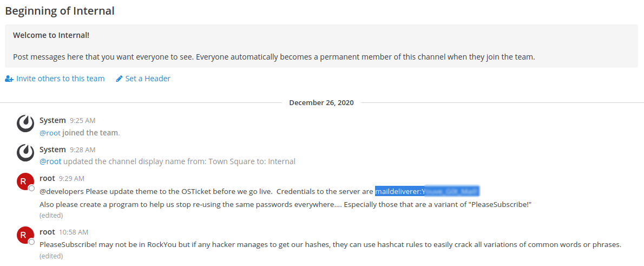Click the 'Invite others to this team' link
Screen dimensions: 644x266
click(60, 79)
